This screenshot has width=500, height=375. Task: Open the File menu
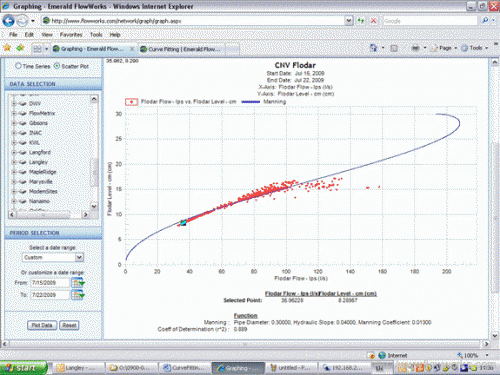[13, 35]
